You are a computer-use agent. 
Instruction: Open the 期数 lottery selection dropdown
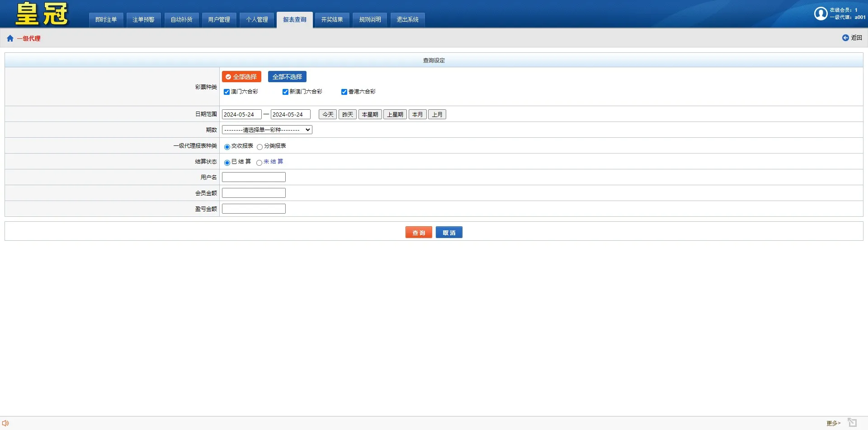(267, 130)
